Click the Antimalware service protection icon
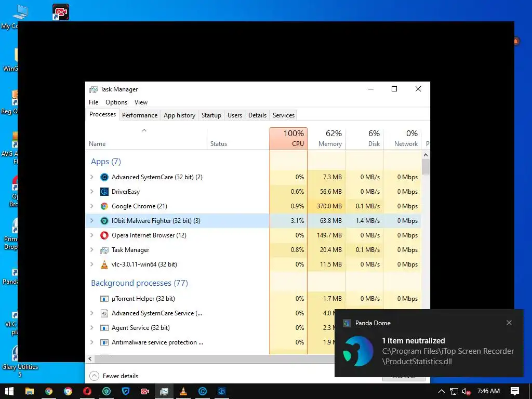 coord(104,342)
